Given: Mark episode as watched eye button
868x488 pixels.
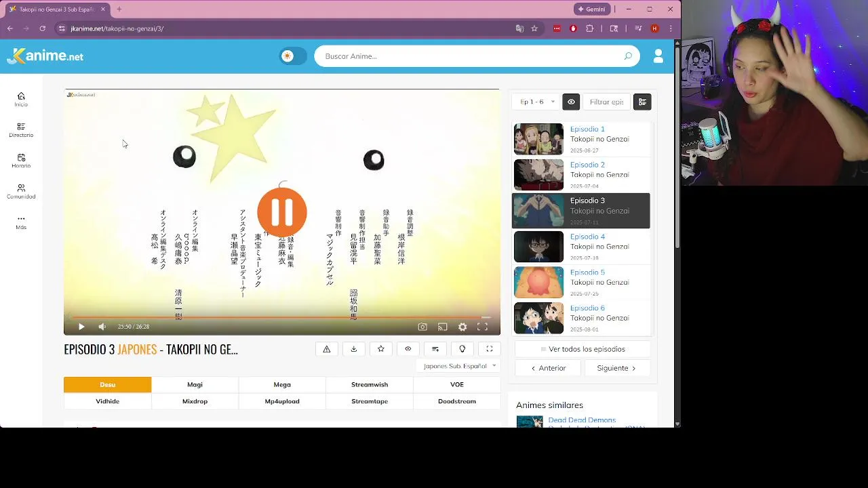Looking at the screenshot, I should coord(408,349).
